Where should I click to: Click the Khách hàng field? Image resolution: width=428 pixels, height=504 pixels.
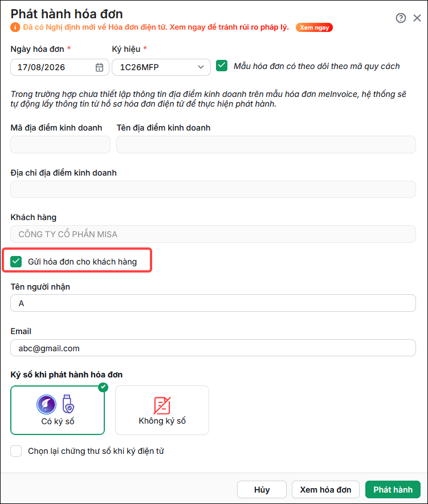click(213, 234)
